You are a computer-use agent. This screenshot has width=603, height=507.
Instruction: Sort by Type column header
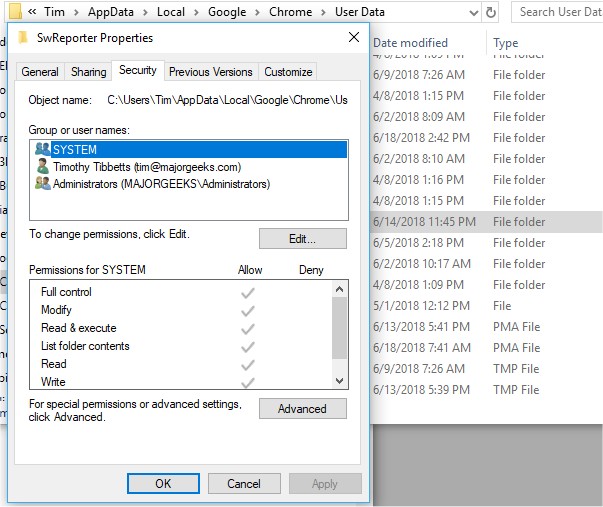(x=506, y=43)
